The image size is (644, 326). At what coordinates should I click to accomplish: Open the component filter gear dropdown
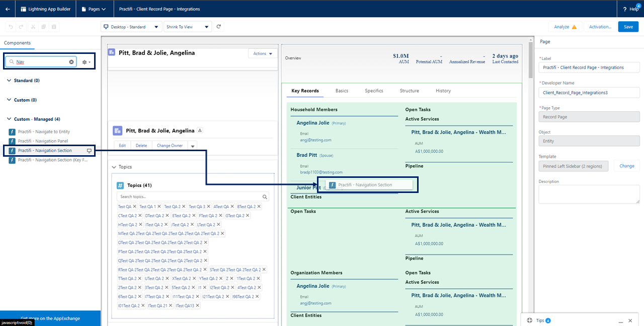[87, 62]
